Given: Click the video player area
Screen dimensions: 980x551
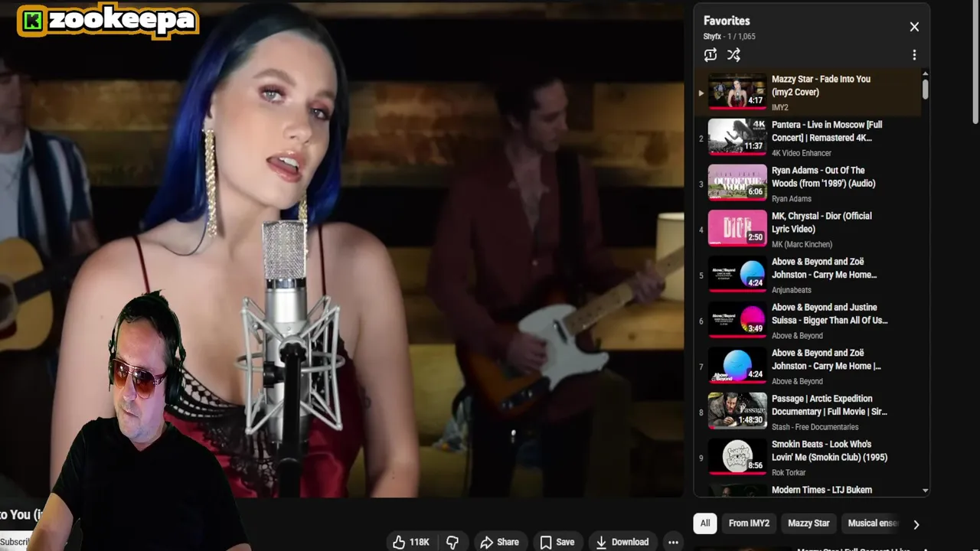Looking at the screenshot, I should click(341, 249).
